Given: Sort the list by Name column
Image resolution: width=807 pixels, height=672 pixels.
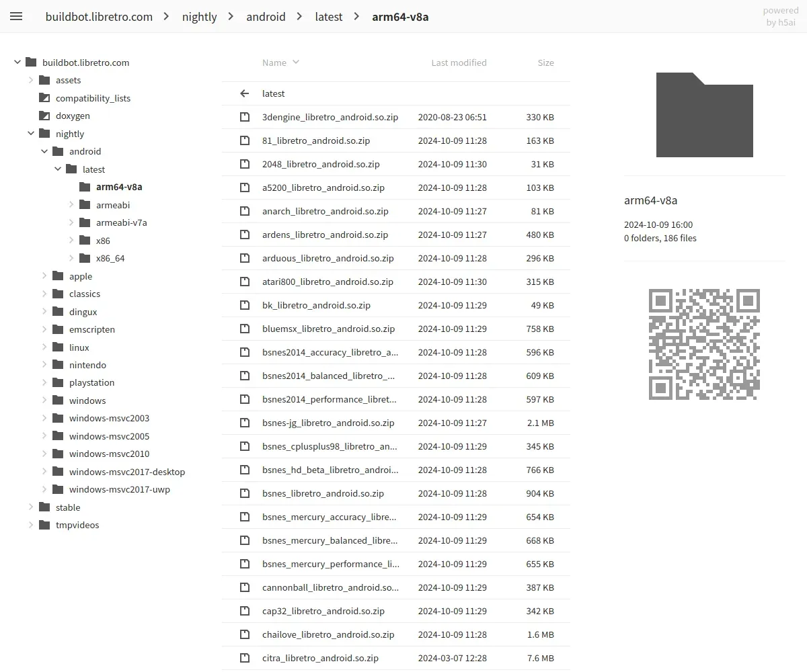Looking at the screenshot, I should click(x=280, y=62).
